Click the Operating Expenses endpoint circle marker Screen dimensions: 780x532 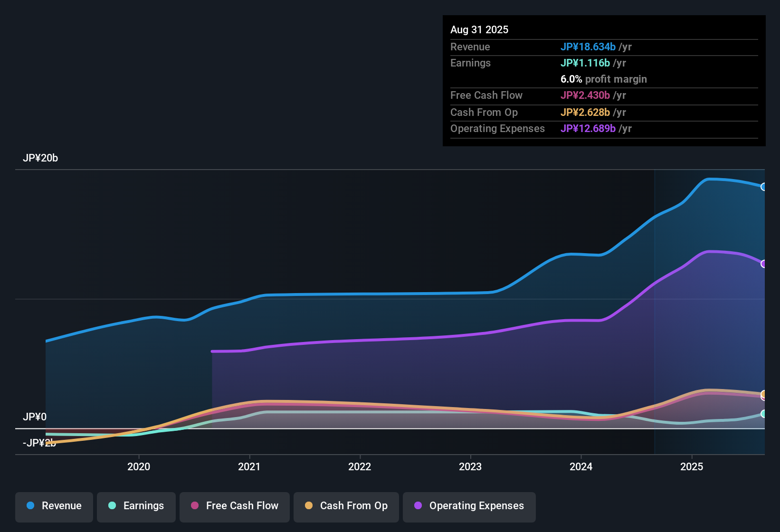pyautogui.click(x=763, y=264)
